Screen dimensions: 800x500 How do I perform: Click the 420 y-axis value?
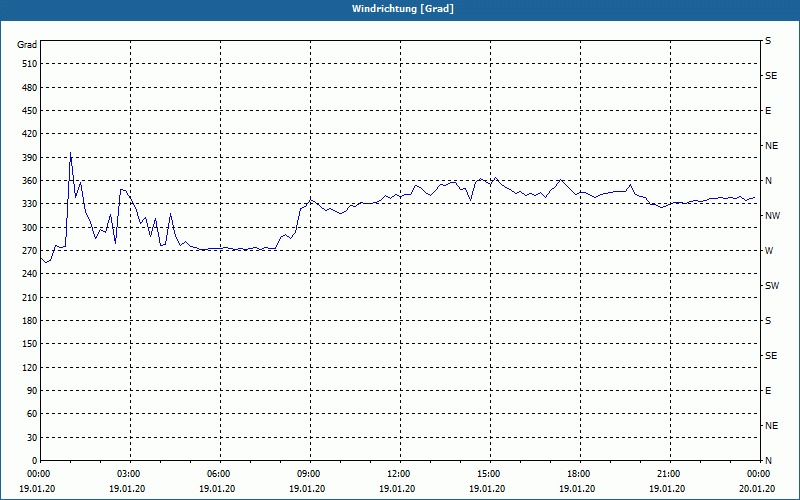click(30, 134)
